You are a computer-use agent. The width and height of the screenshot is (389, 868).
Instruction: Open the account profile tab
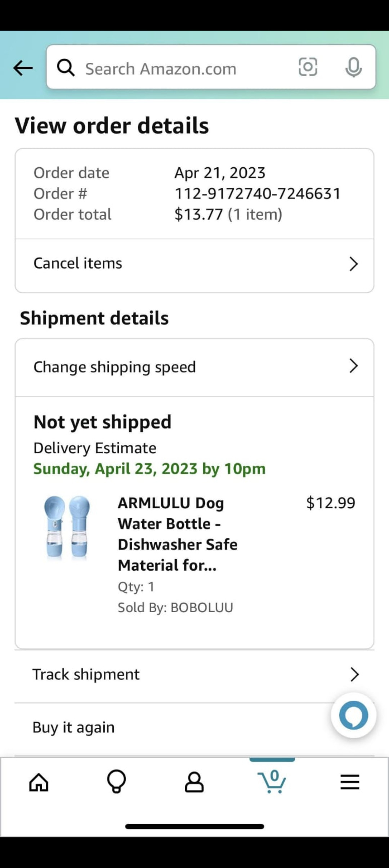coord(194,782)
